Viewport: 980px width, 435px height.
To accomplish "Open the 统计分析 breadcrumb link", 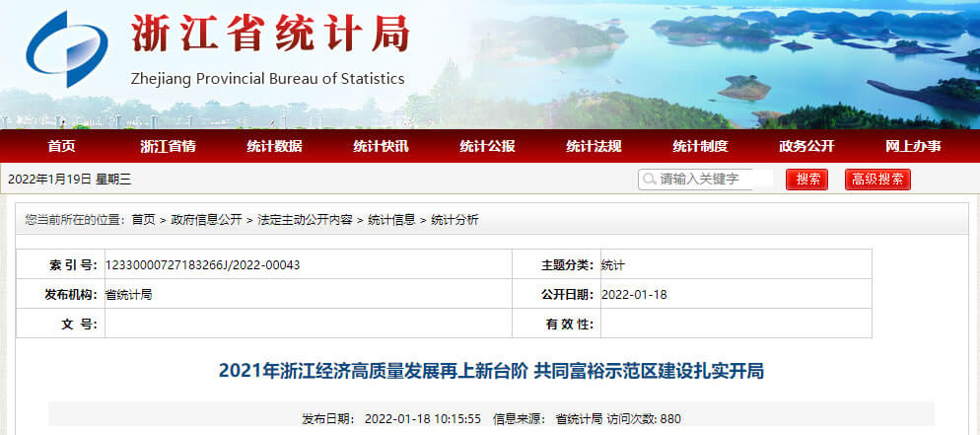I will pyautogui.click(x=455, y=220).
